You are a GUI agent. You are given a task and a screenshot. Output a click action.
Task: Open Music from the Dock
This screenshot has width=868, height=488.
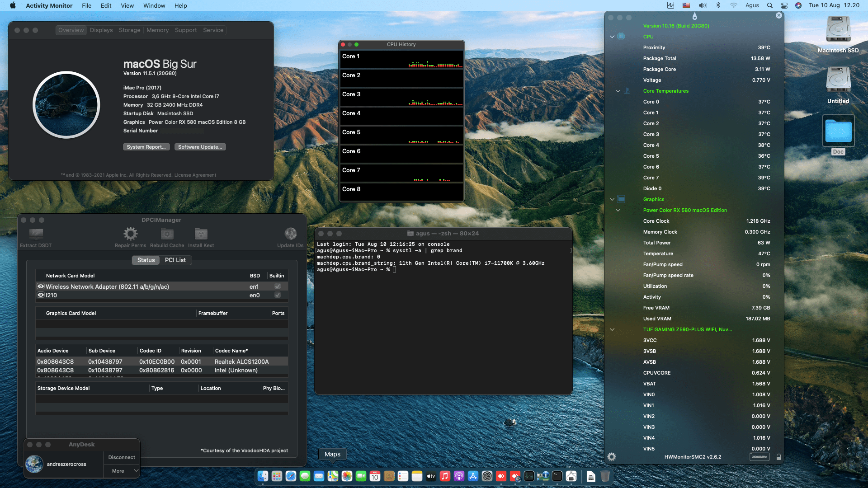[x=445, y=476]
